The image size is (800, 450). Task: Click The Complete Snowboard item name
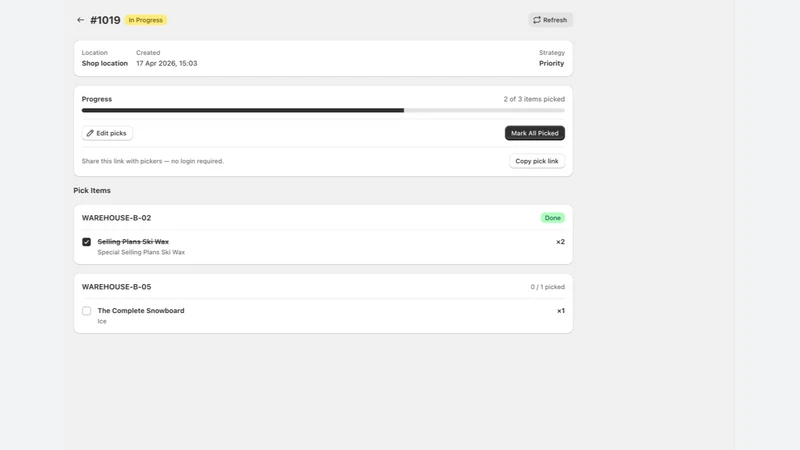(x=141, y=311)
